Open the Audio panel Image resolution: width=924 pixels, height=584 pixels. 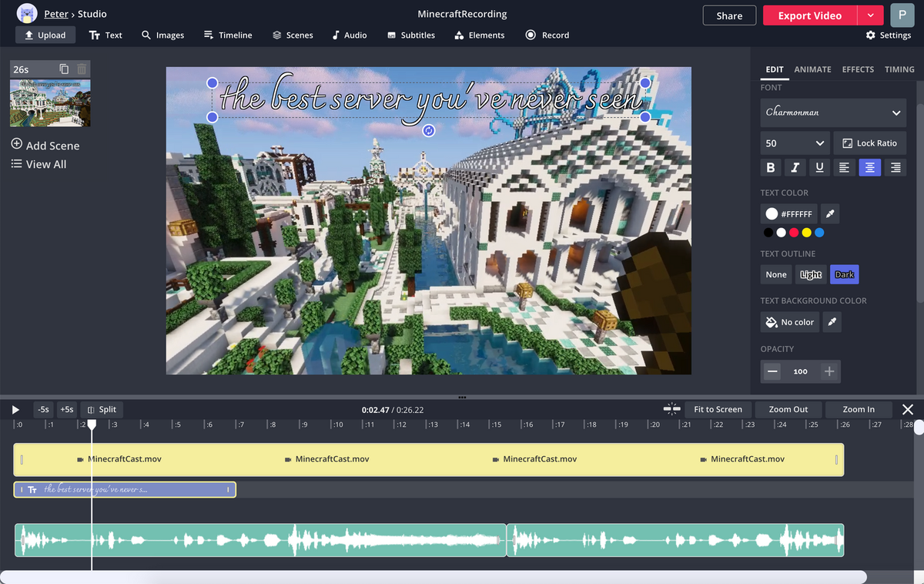[x=349, y=35]
